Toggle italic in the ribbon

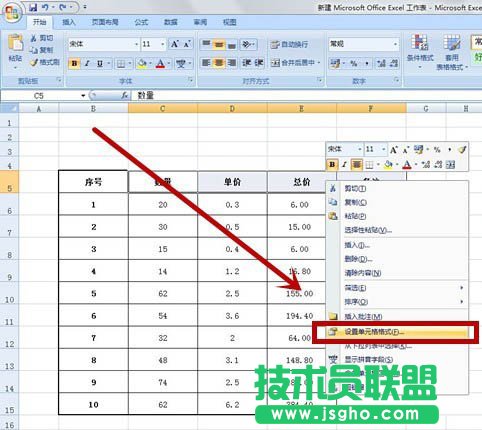click(x=87, y=63)
